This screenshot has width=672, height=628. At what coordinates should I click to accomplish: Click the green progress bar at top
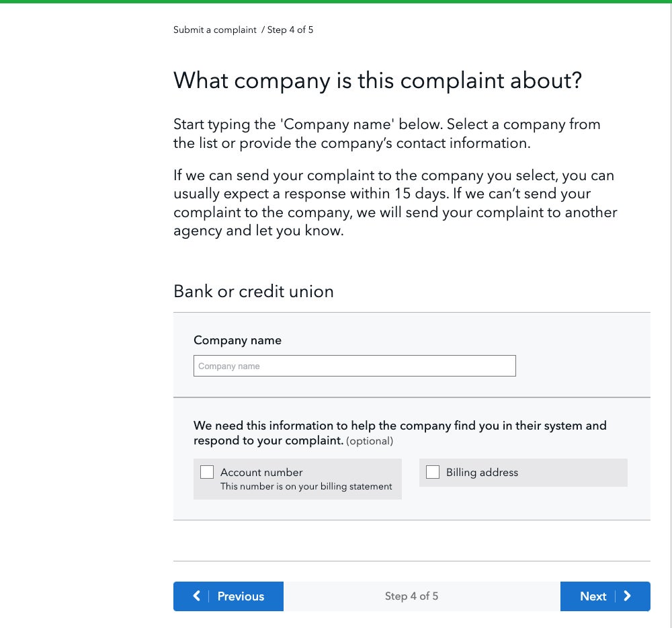click(336, 1)
